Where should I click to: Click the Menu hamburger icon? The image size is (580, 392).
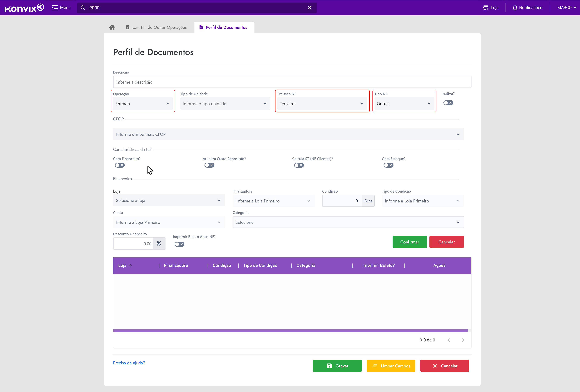[55, 8]
